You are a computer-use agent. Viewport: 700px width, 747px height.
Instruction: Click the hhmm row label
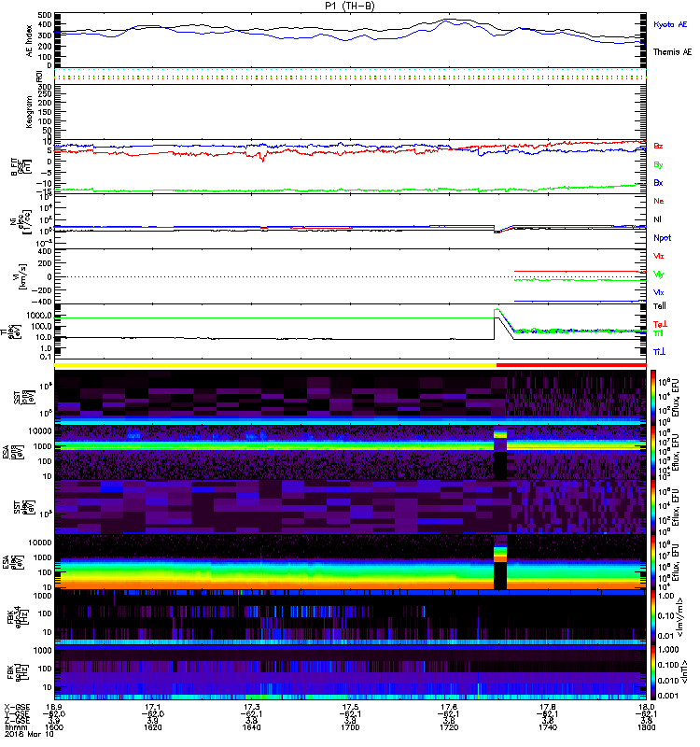[15, 727]
